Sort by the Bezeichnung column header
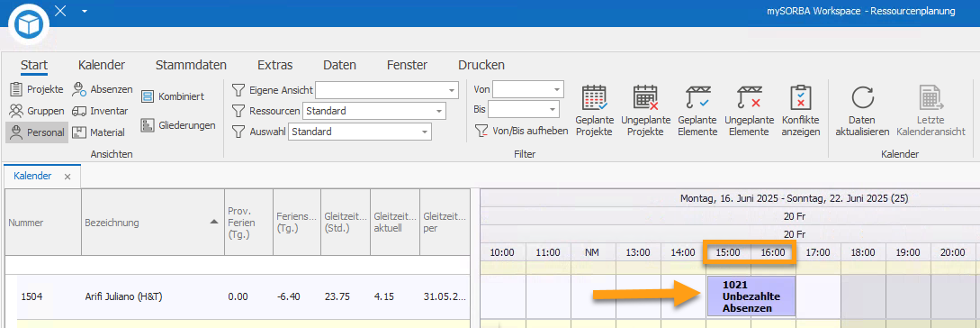 click(x=152, y=223)
